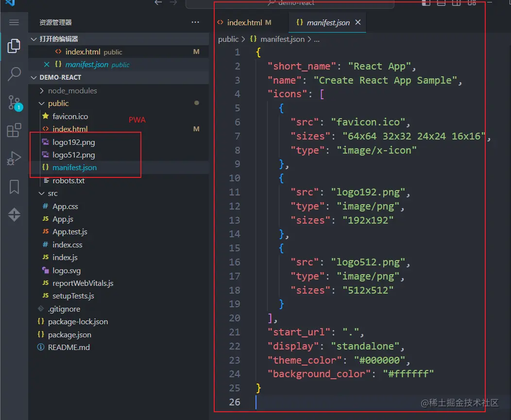This screenshot has height=420, width=511.
Task: Open the Explorer view in activity bar
Action: (x=14, y=46)
